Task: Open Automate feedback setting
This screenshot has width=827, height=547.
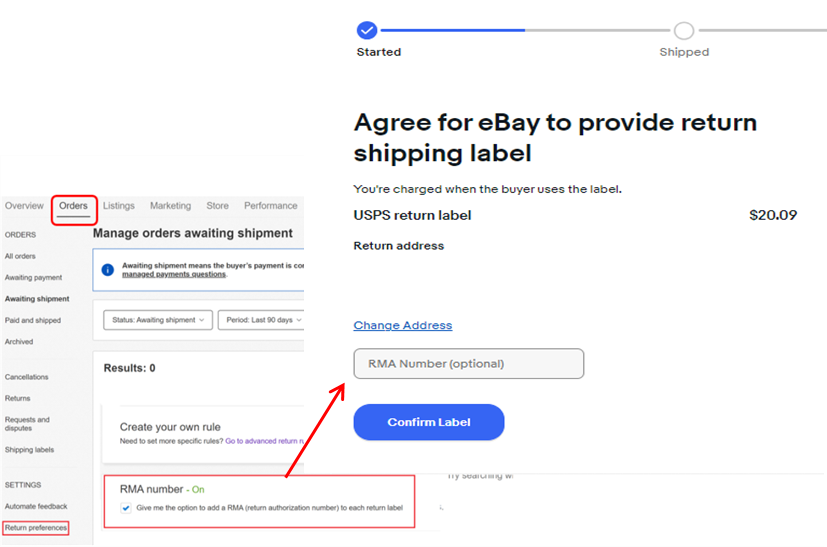Action: click(36, 506)
